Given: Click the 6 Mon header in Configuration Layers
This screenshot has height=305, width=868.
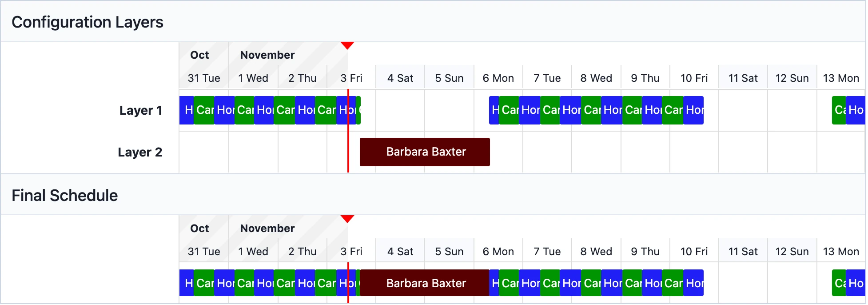Looking at the screenshot, I should point(498,78).
